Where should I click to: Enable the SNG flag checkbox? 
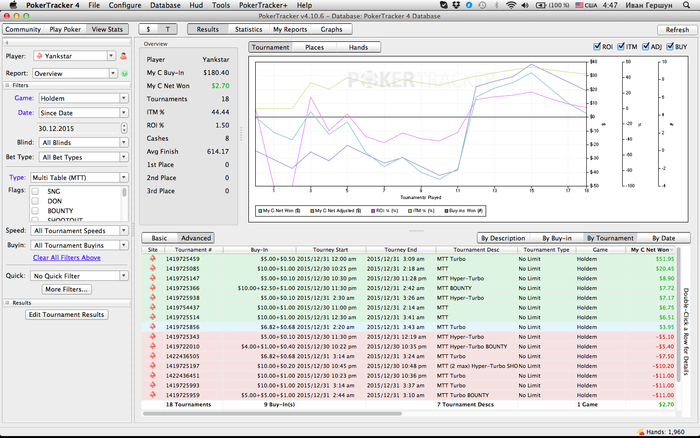[37, 190]
